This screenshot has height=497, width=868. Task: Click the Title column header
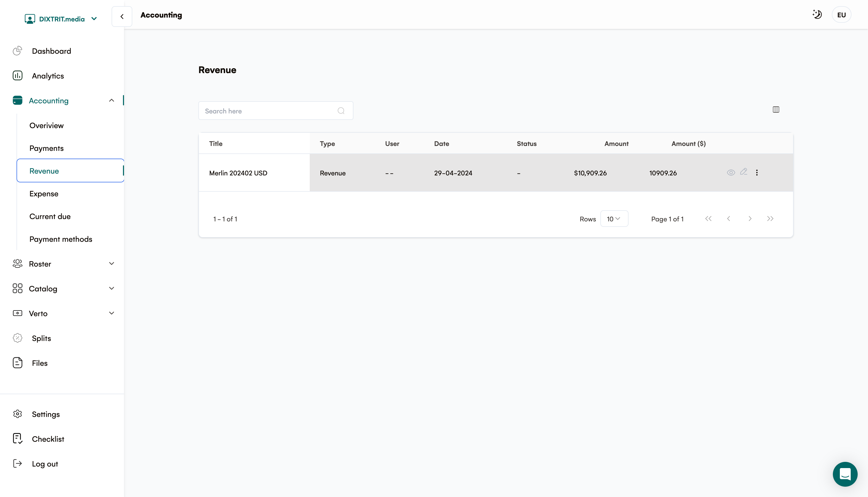pyautogui.click(x=216, y=144)
